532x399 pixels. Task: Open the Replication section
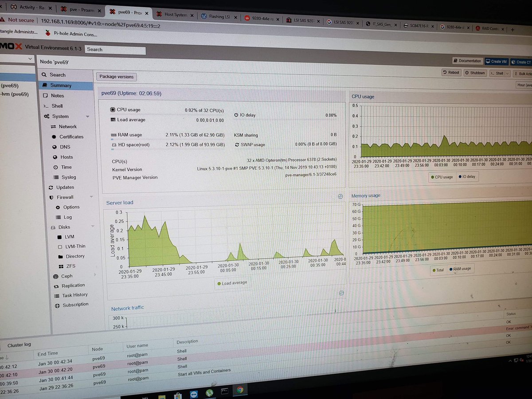point(73,286)
